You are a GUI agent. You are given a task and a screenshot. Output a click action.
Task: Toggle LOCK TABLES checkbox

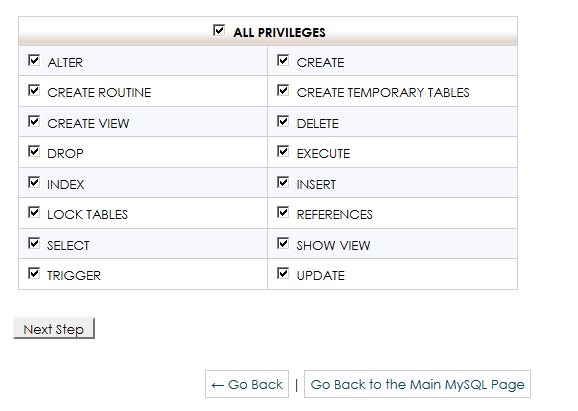pyautogui.click(x=34, y=212)
